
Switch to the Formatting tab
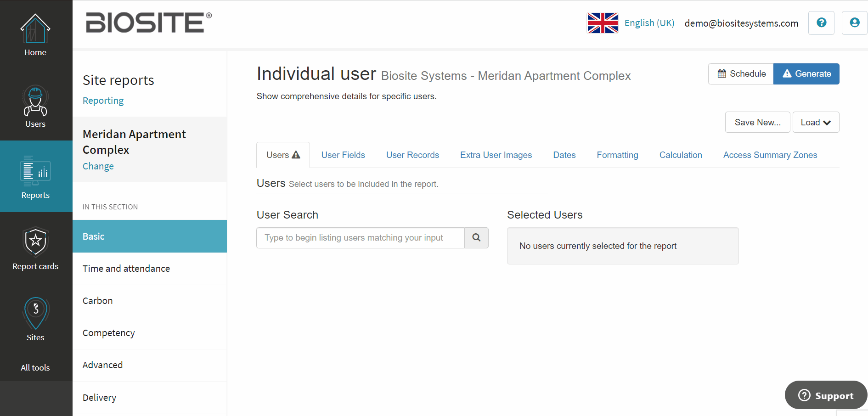[617, 155]
